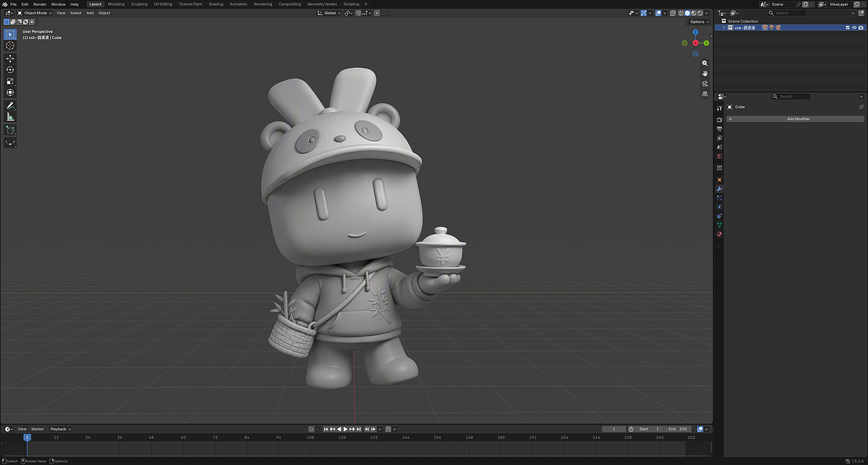
Task: Open the Object properties orange square tab
Action: tap(719, 179)
